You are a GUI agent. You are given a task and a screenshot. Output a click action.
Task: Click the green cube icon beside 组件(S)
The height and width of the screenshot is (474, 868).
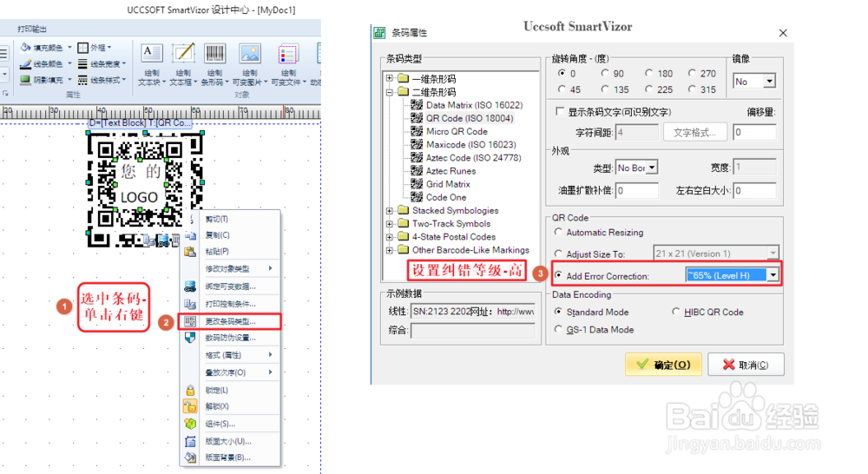[x=190, y=425]
